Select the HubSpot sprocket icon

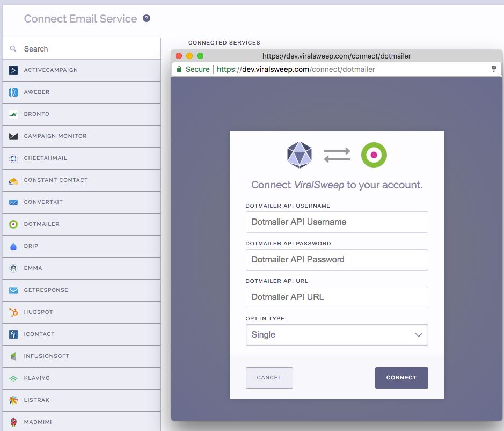(x=13, y=312)
